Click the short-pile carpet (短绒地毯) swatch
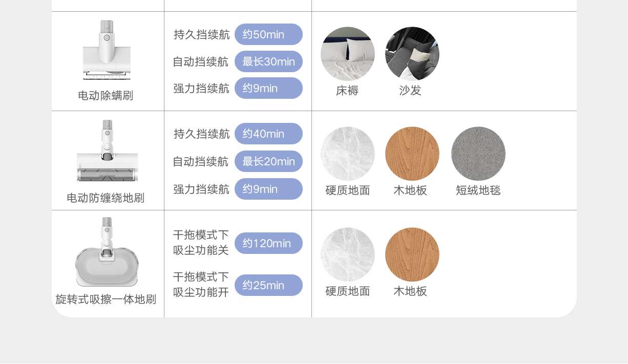 [x=478, y=154]
